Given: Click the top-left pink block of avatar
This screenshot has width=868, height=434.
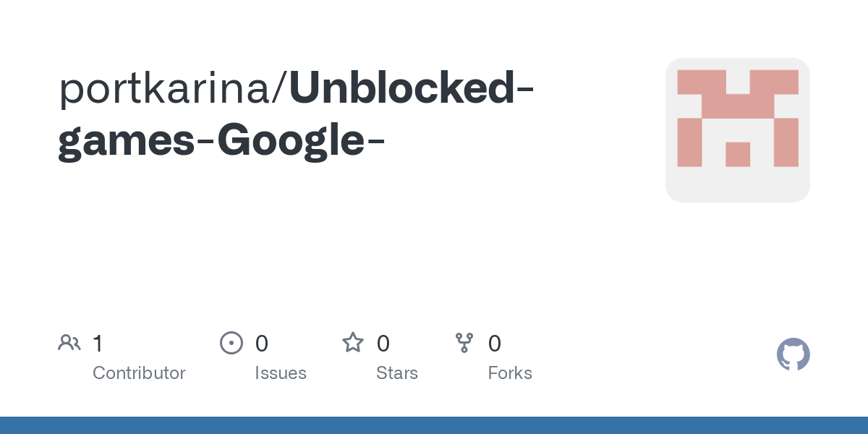Looking at the screenshot, I should 701,82.
